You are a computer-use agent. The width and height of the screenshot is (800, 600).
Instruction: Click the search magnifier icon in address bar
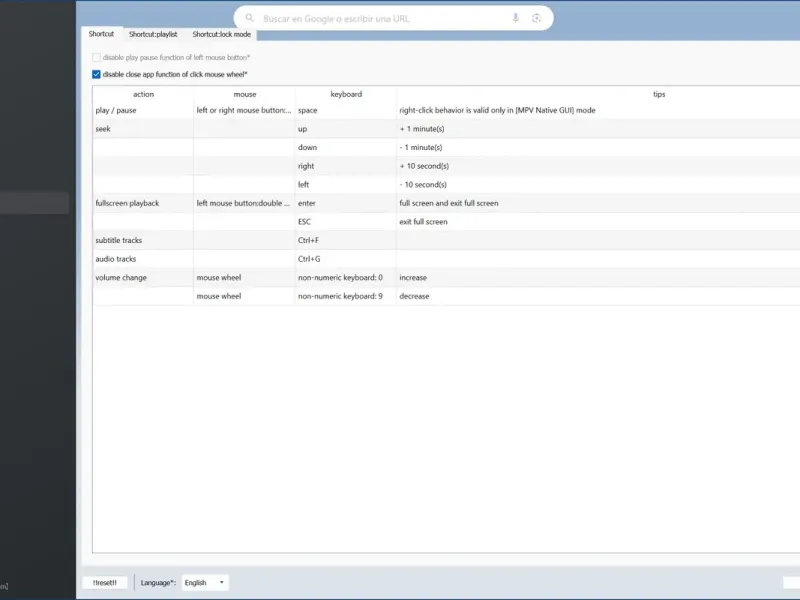coord(249,18)
